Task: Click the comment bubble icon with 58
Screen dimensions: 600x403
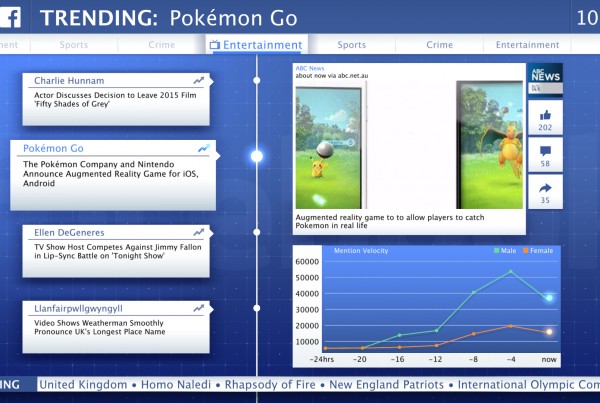Action: coord(545,151)
